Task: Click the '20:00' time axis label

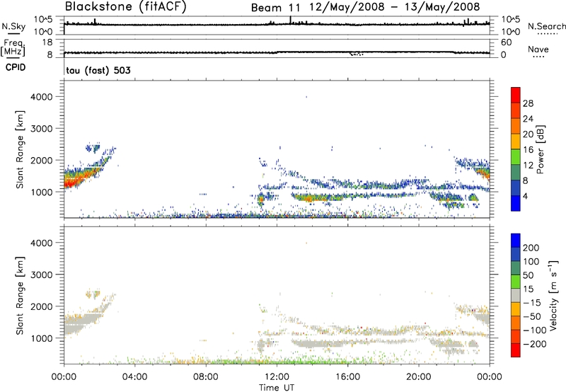Action: 419,377
